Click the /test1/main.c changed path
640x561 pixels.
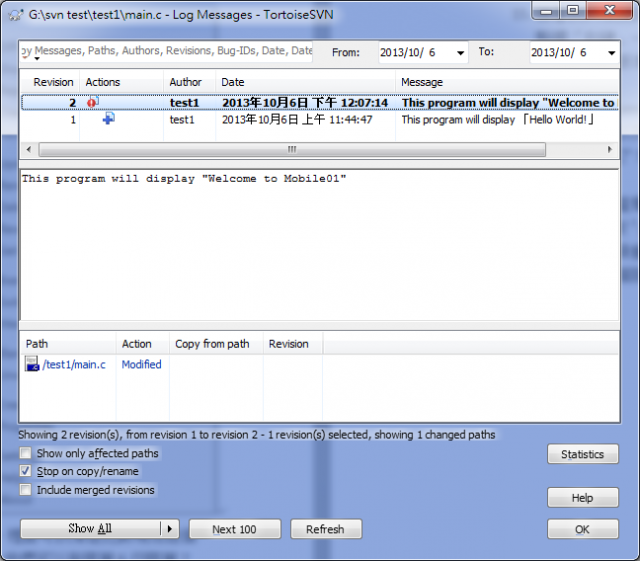pos(74,364)
